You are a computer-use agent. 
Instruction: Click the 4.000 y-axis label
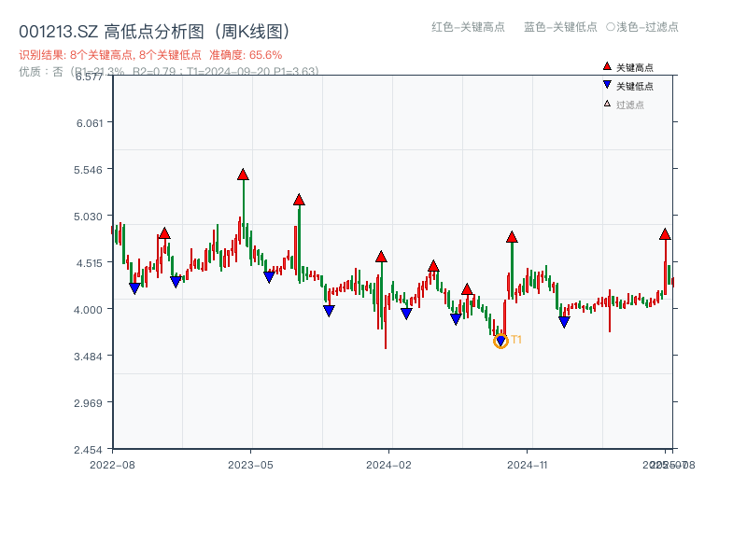tap(88, 310)
